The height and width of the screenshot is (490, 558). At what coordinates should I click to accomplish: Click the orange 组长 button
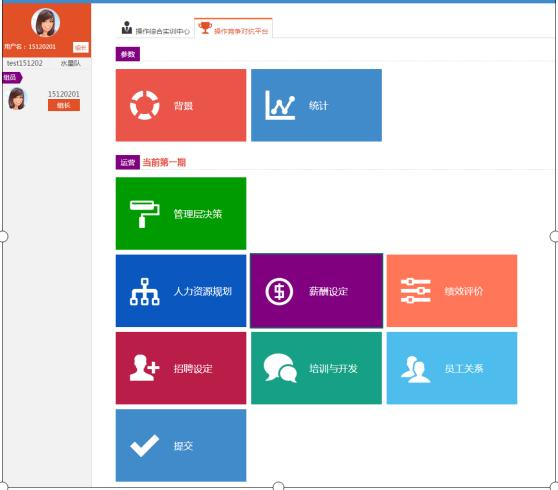click(x=64, y=105)
